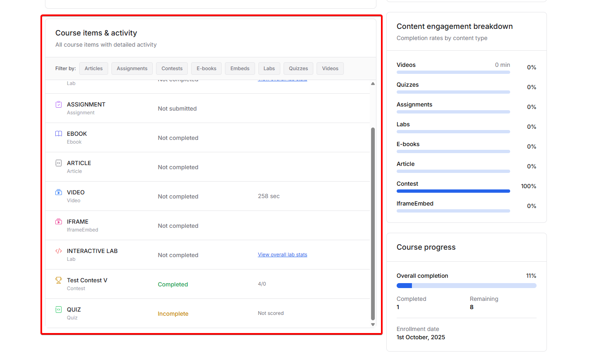Enable the Contests filter
This screenshot has width=589, height=364.
pyautogui.click(x=172, y=69)
